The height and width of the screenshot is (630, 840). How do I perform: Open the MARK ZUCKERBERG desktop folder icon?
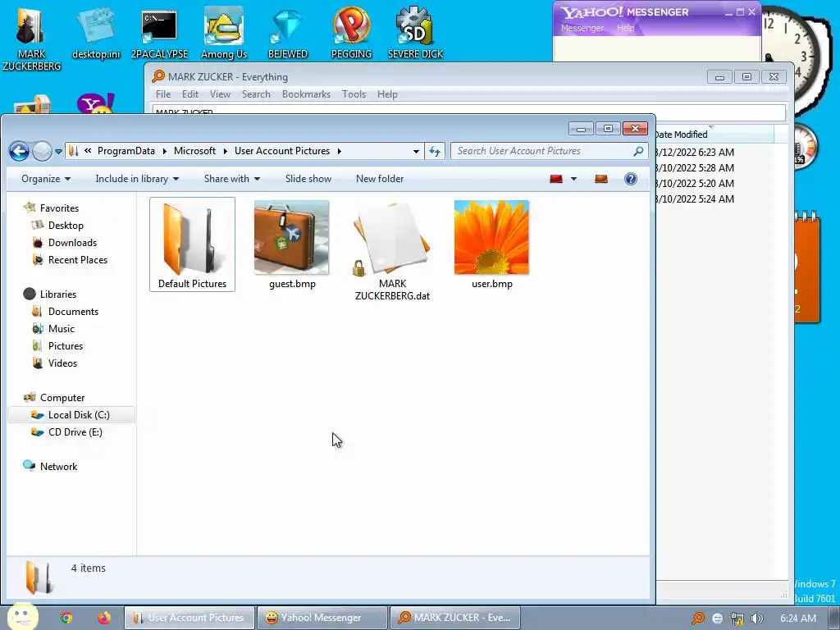point(31,38)
